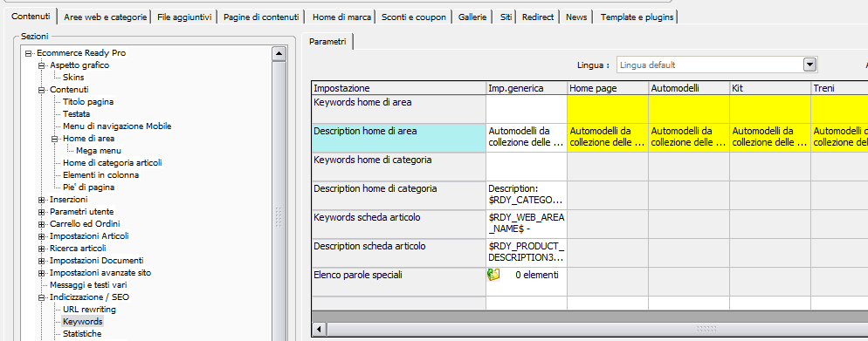Select the Description scheda articolo row
868x341 pixels.
(398, 253)
